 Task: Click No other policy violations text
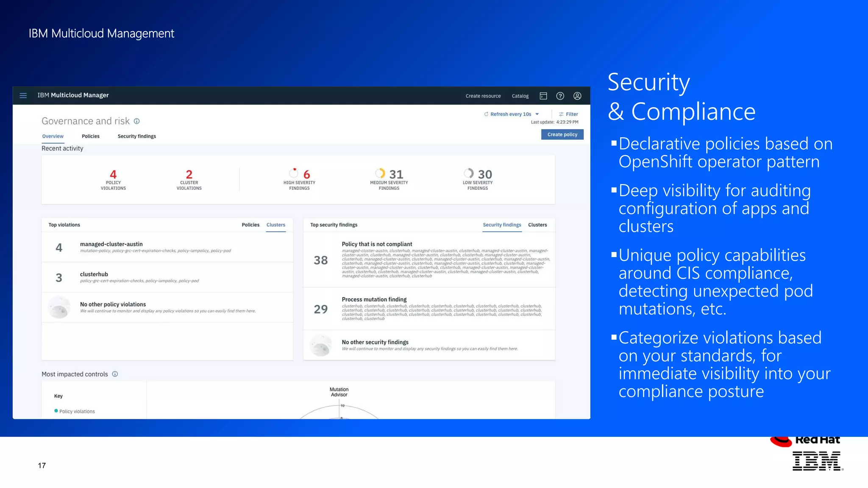tap(113, 304)
